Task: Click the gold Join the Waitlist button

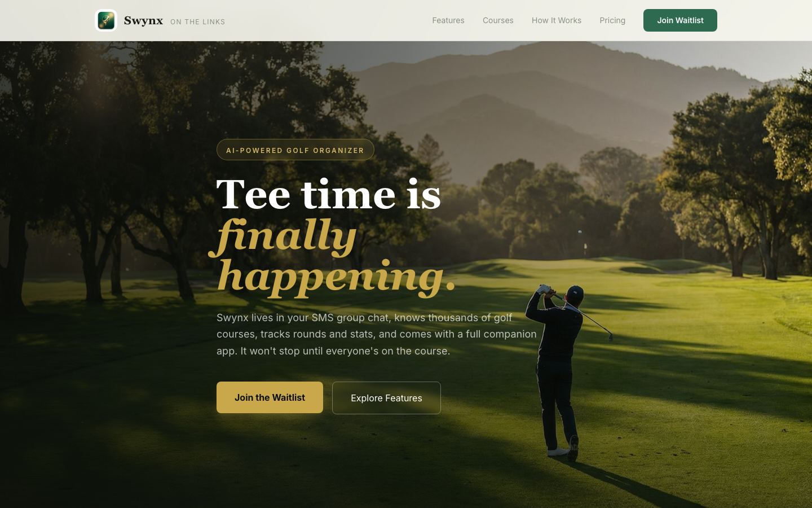Action: tap(270, 397)
